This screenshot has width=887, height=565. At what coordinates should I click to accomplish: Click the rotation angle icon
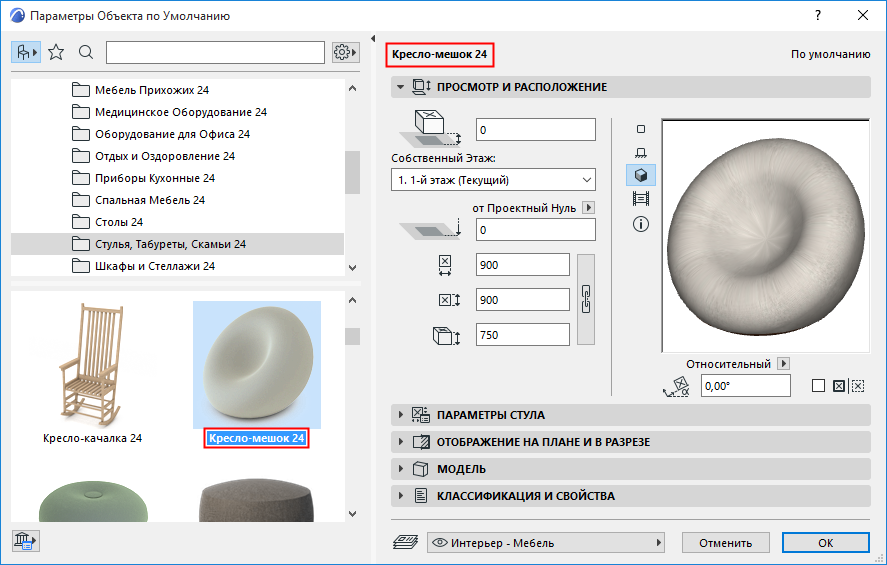677,386
